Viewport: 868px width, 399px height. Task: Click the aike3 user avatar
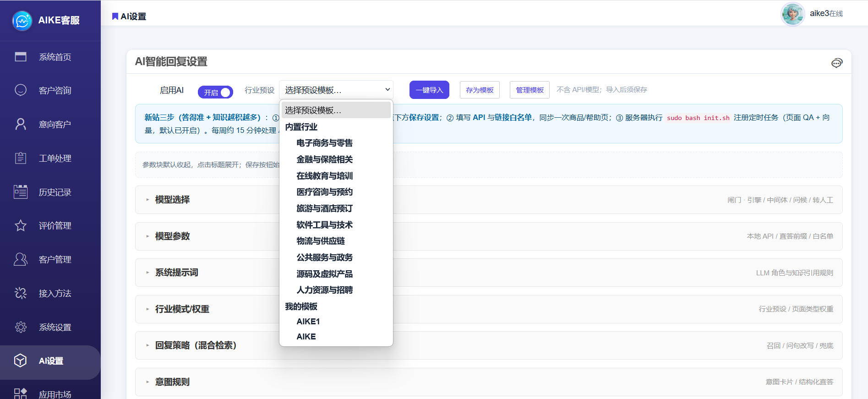793,14
